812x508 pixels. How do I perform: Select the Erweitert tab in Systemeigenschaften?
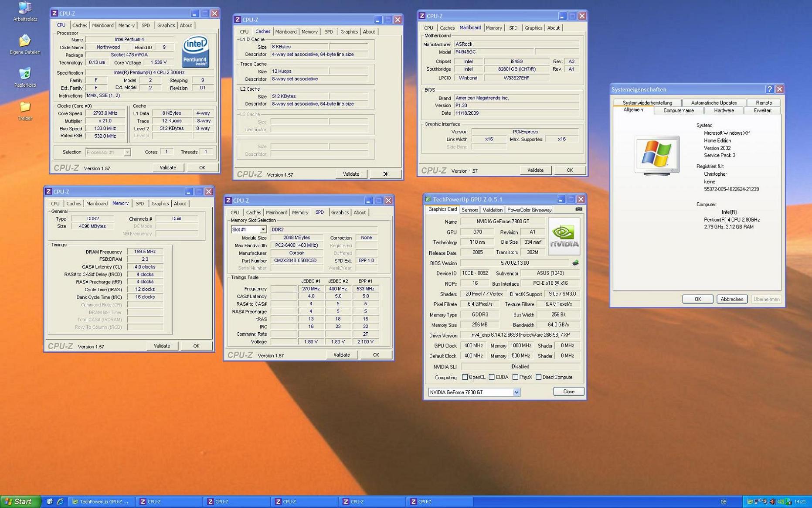(762, 110)
